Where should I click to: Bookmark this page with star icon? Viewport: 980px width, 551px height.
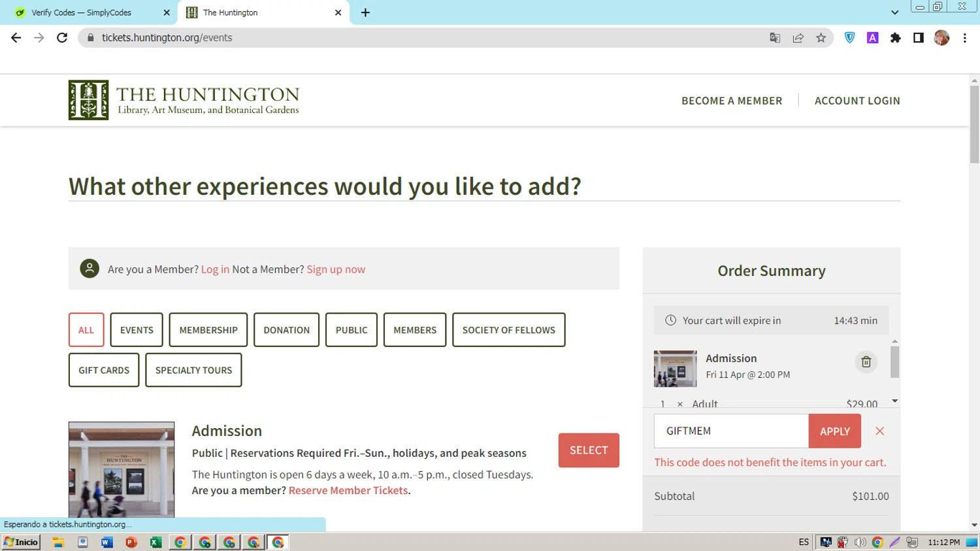tap(821, 38)
